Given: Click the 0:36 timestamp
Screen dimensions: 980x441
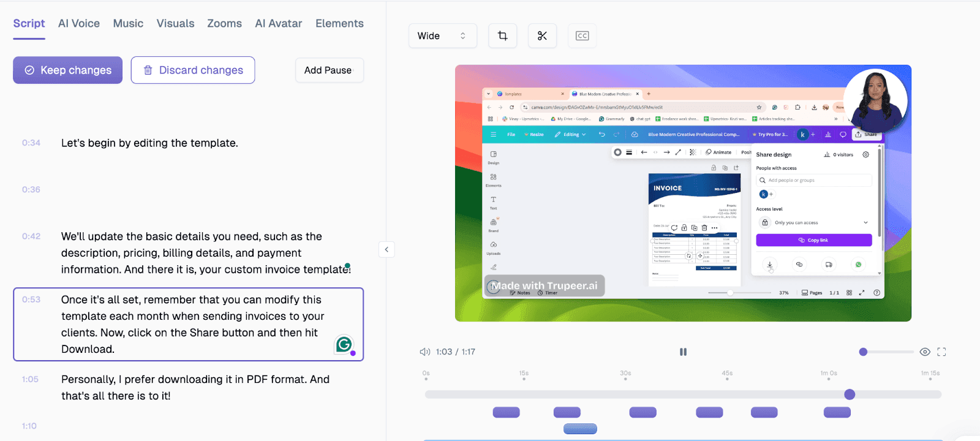Looking at the screenshot, I should coord(31,189).
